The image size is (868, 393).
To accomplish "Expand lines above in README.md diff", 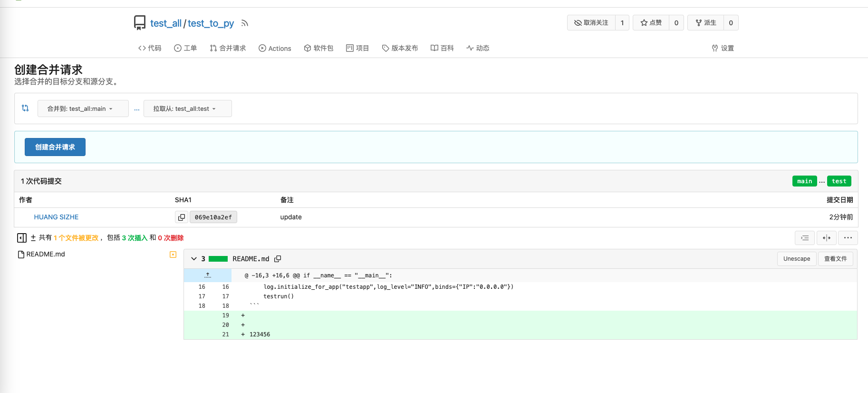I will (x=208, y=275).
